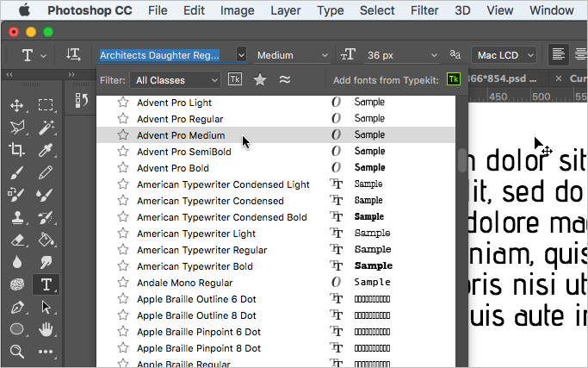
Task: Select the Mixer Brush tool
Action: [x=46, y=195]
